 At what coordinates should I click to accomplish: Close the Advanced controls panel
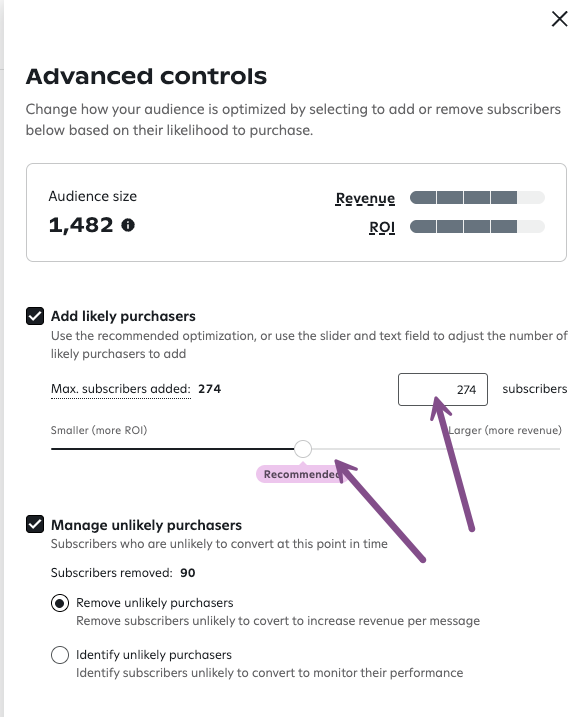point(559,19)
